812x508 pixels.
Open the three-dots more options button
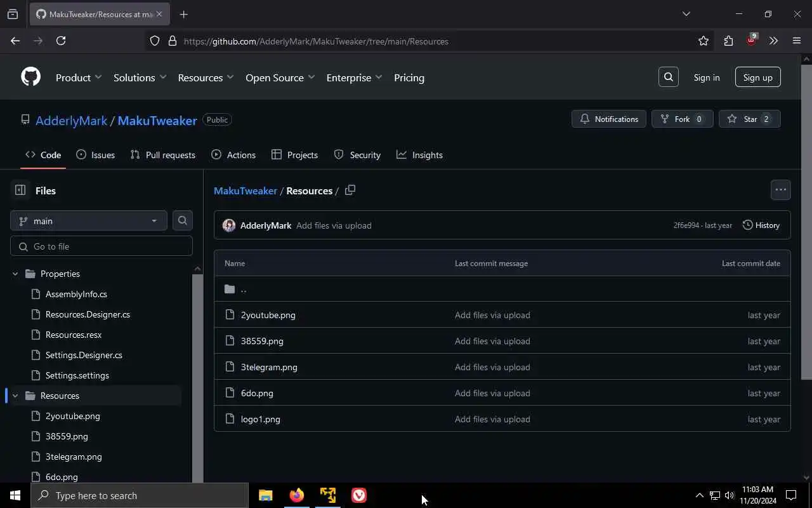780,189
